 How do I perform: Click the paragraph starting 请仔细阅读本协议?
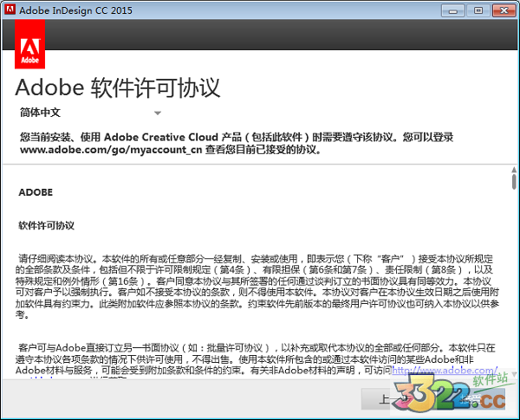click(257, 287)
